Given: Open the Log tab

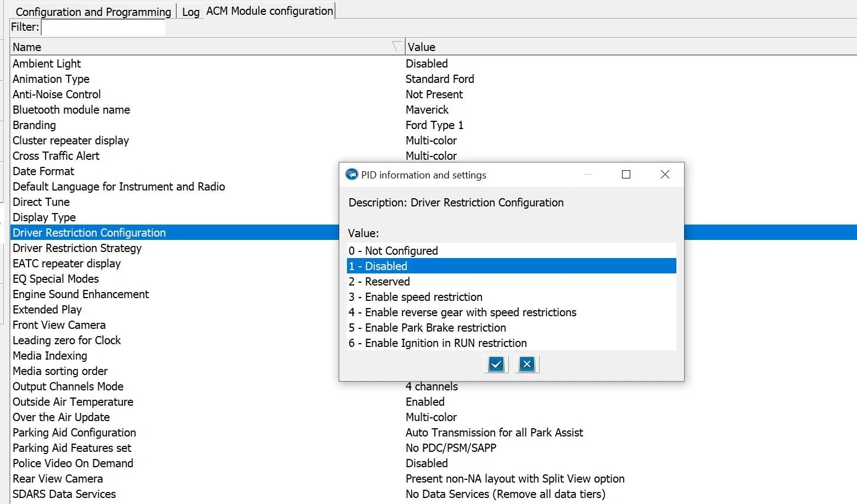Looking at the screenshot, I should [191, 12].
